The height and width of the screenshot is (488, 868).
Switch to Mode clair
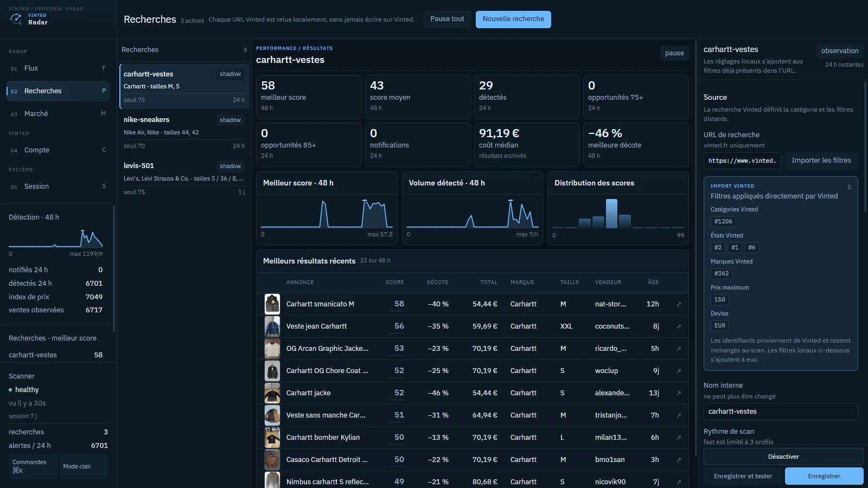84,466
